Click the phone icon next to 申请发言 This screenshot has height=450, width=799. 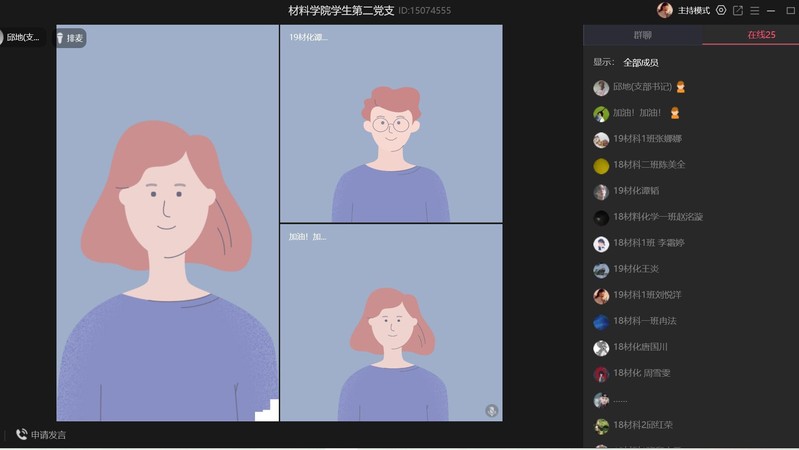tap(21, 435)
